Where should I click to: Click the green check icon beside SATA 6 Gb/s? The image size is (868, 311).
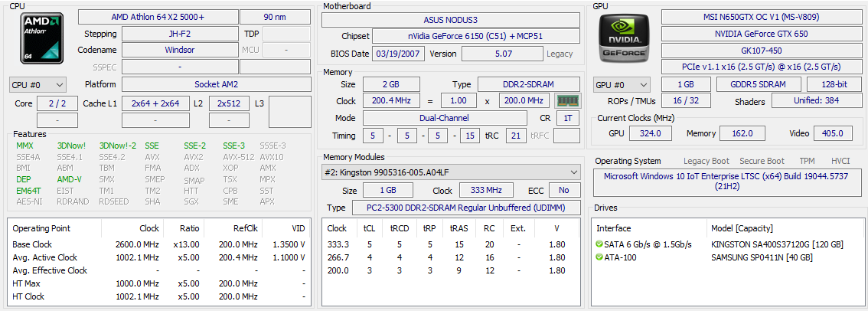point(599,244)
